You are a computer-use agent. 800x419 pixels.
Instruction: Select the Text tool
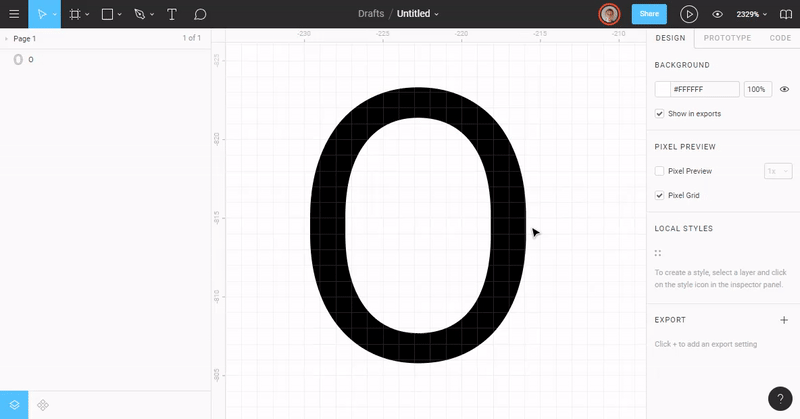click(172, 14)
